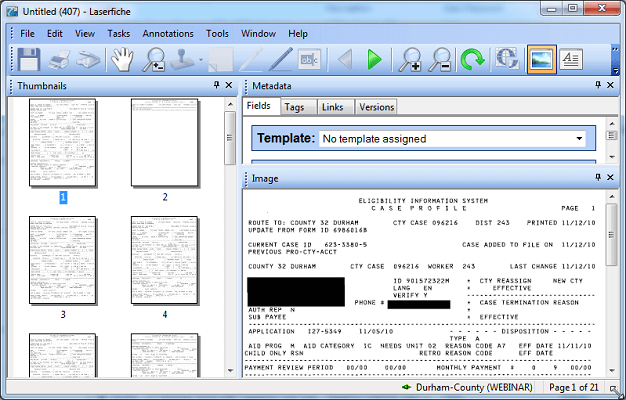Select the Pen line drawing tool
Screen dimensions: 626x400
point(281,60)
